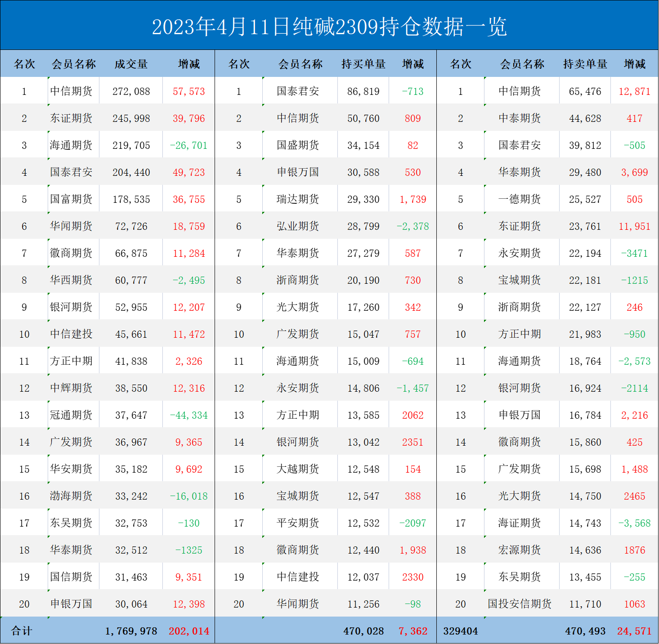The height and width of the screenshot is (644, 659).
Task: Select the change value -3,568
Action: [x=635, y=523]
